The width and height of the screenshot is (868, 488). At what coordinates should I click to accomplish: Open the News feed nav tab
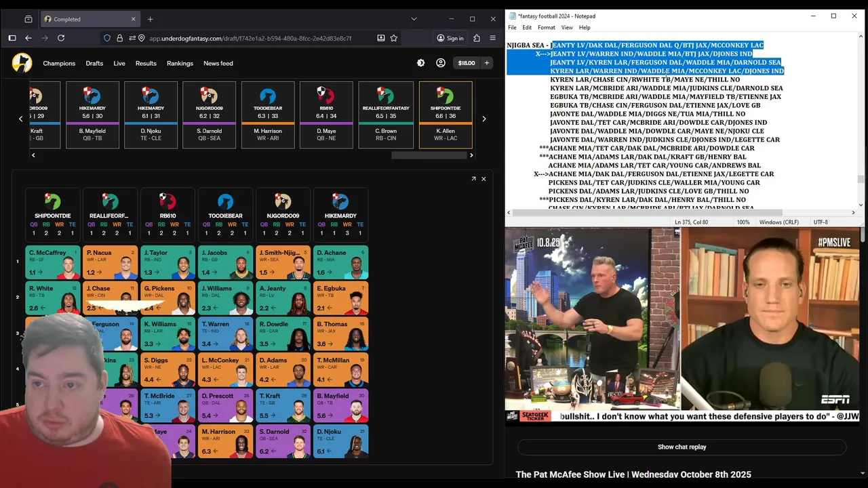tap(218, 63)
